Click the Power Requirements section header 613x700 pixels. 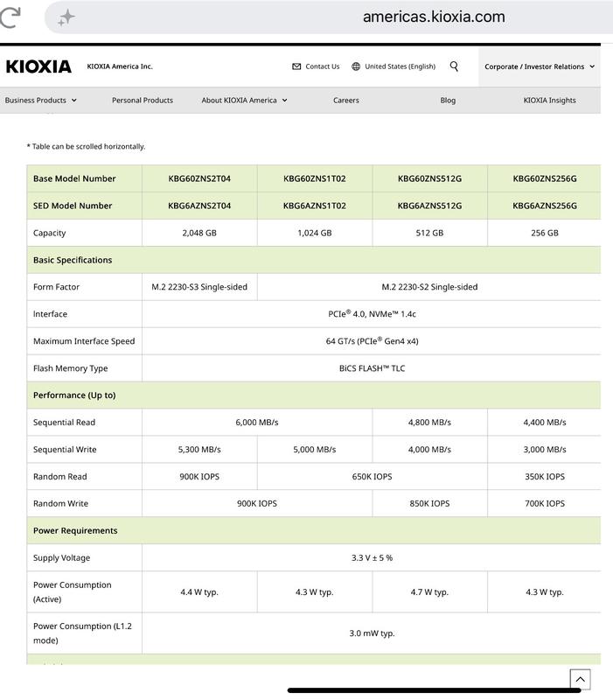(314, 531)
